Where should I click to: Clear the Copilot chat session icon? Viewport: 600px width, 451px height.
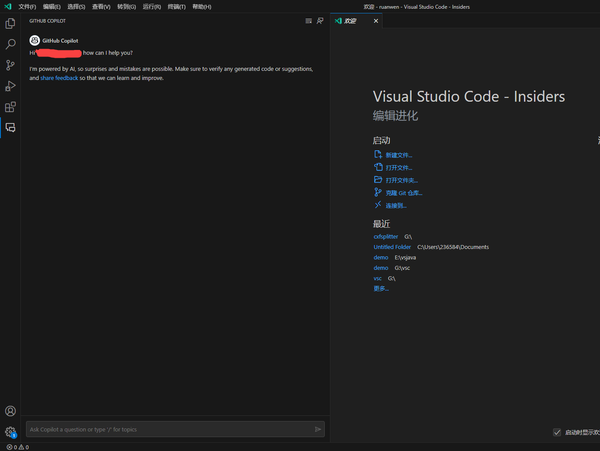point(308,21)
